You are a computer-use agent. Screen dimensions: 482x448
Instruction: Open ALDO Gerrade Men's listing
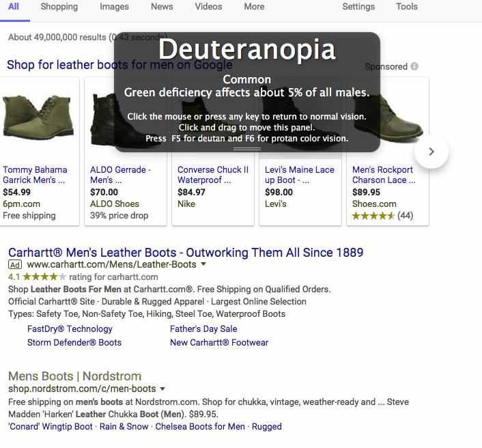coord(120,175)
